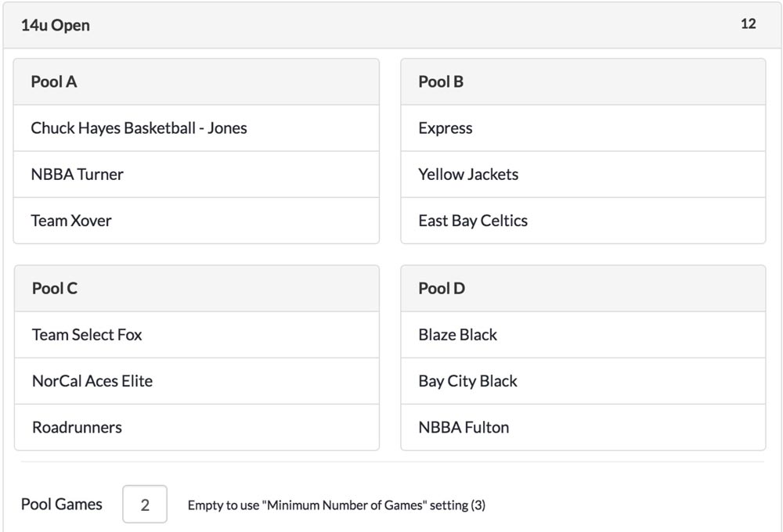The image size is (783, 532).
Task: Click Team Select Fox row
Action: point(87,335)
